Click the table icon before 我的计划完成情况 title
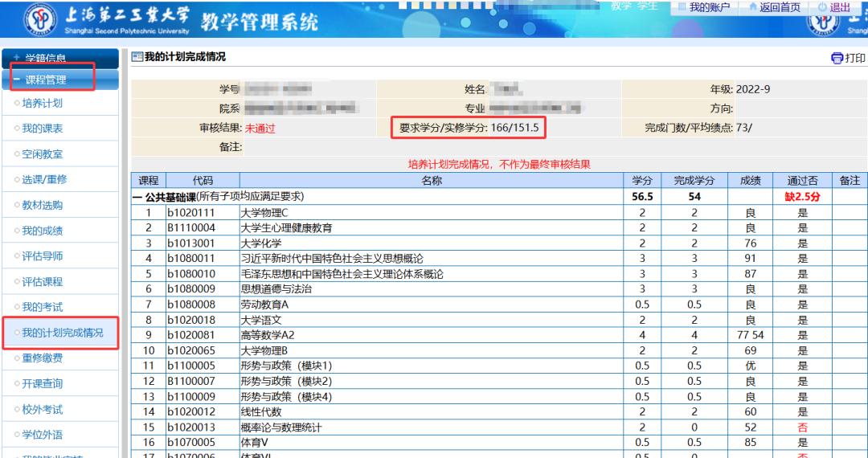Viewport: 868px width, 458px height. coord(137,57)
